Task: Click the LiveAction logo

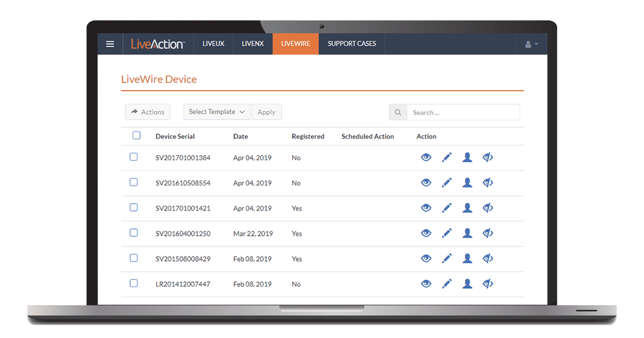Action: coord(158,43)
